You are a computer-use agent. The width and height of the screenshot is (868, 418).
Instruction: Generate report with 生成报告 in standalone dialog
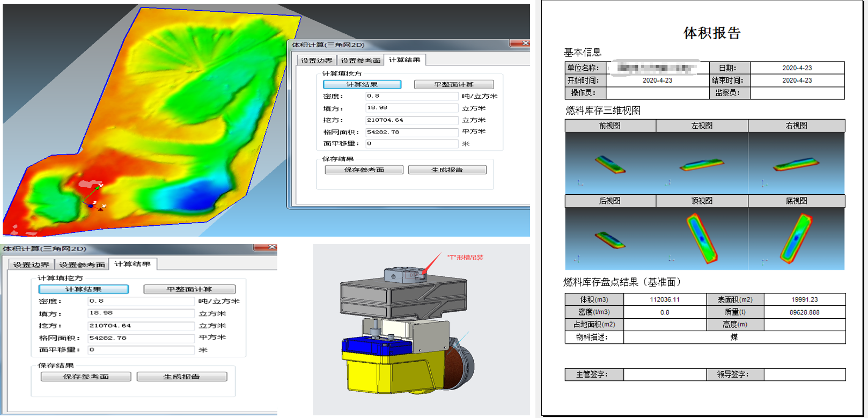[x=182, y=377]
